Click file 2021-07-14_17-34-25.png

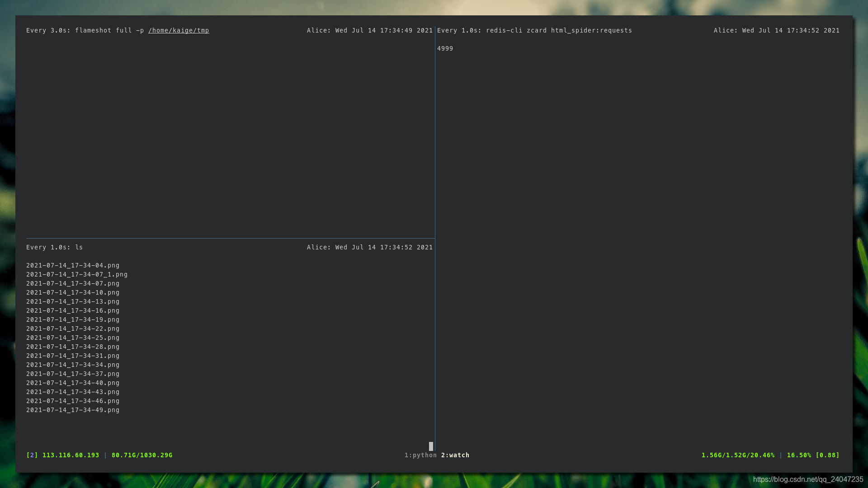(73, 338)
